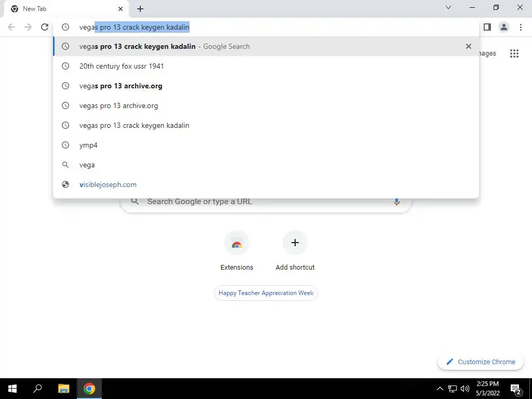Viewport: 532px width, 399px height.
Task: Click the Chrome taskbar icon
Action: click(x=89, y=389)
